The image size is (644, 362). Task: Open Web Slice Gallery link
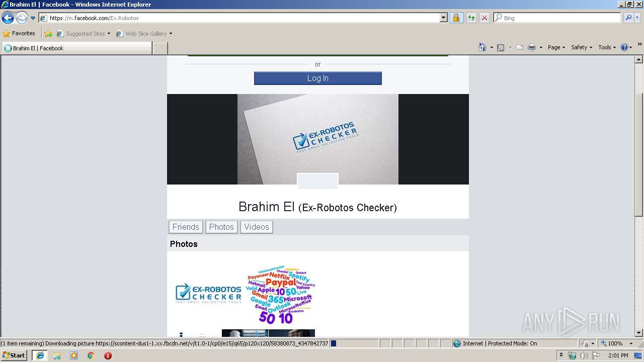[x=141, y=34]
